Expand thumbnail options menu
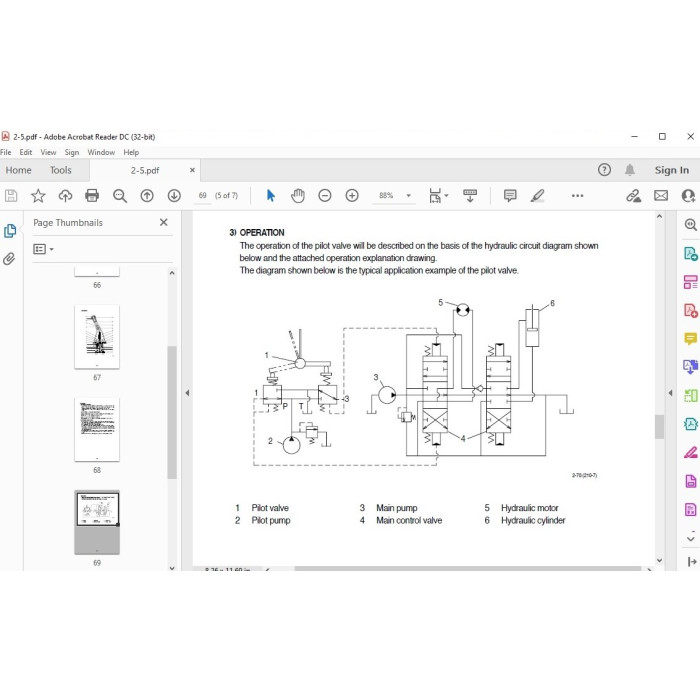Screen dimensions: 700x700 [x=43, y=249]
